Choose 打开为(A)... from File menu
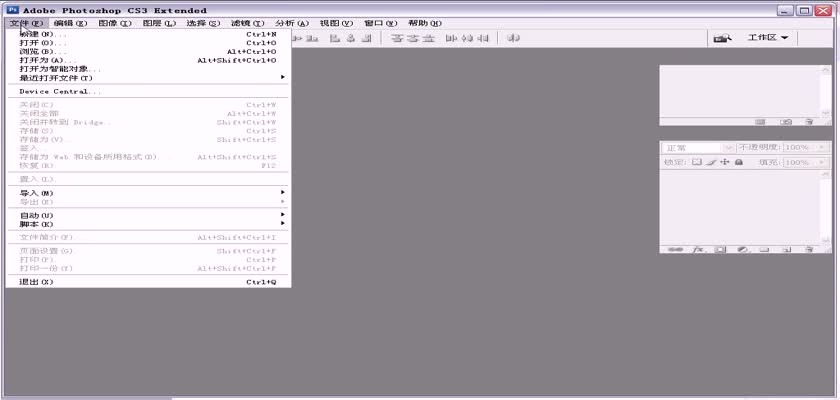The width and height of the screenshot is (840, 400). (x=148, y=61)
